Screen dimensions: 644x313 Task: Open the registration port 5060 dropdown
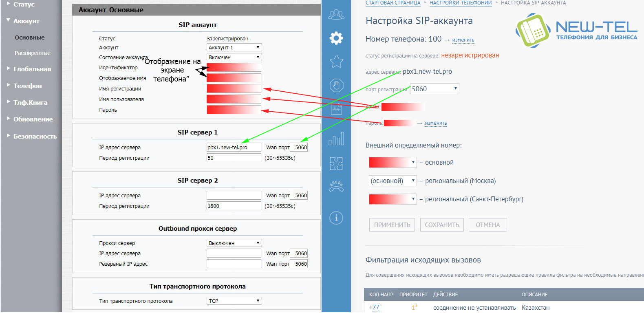[434, 89]
